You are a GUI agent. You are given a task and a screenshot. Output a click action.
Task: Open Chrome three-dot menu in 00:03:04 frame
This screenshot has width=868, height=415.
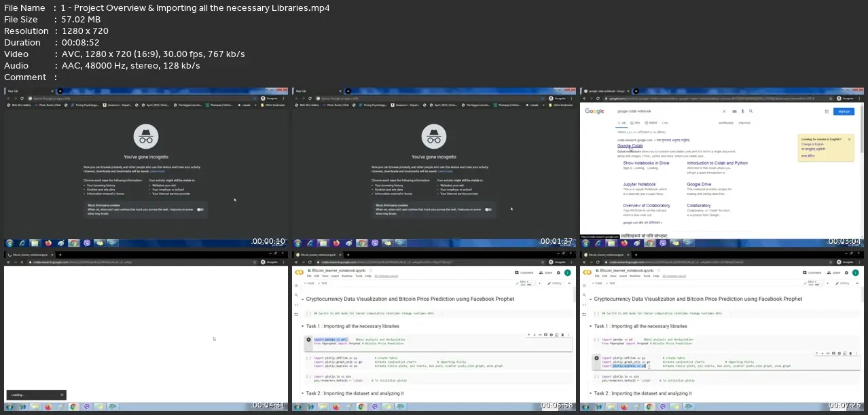click(x=859, y=98)
